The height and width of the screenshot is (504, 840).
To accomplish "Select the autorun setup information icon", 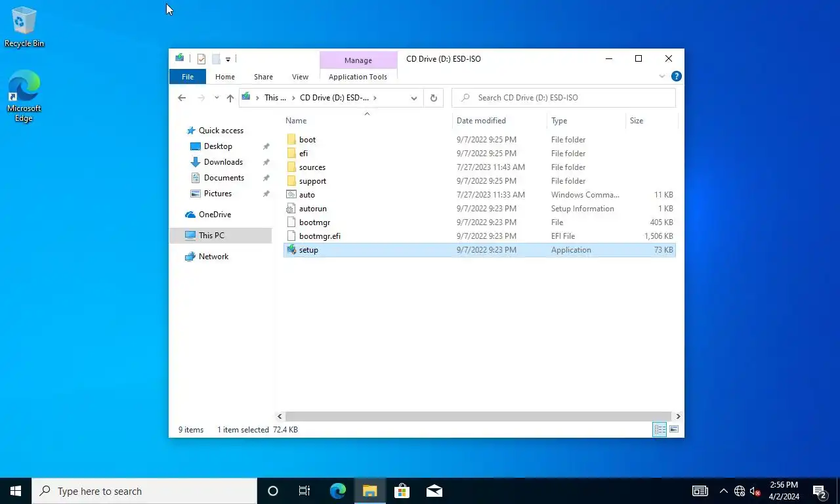I will point(292,209).
